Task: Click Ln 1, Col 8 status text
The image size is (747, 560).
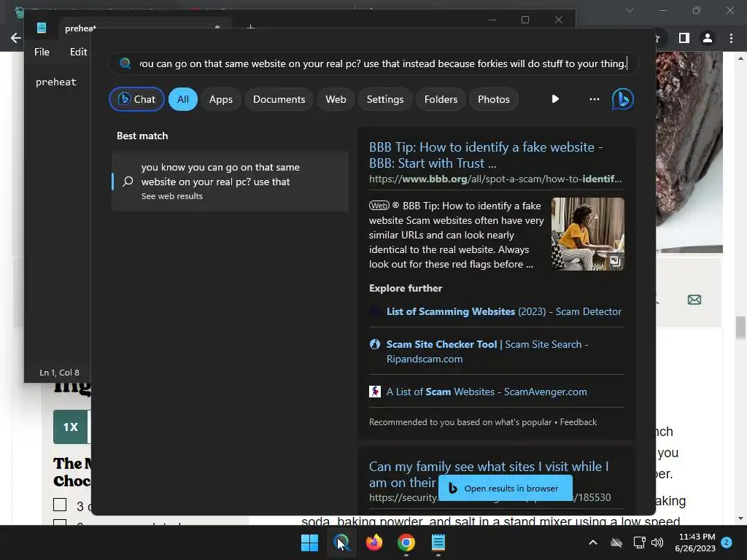Action: coord(60,373)
